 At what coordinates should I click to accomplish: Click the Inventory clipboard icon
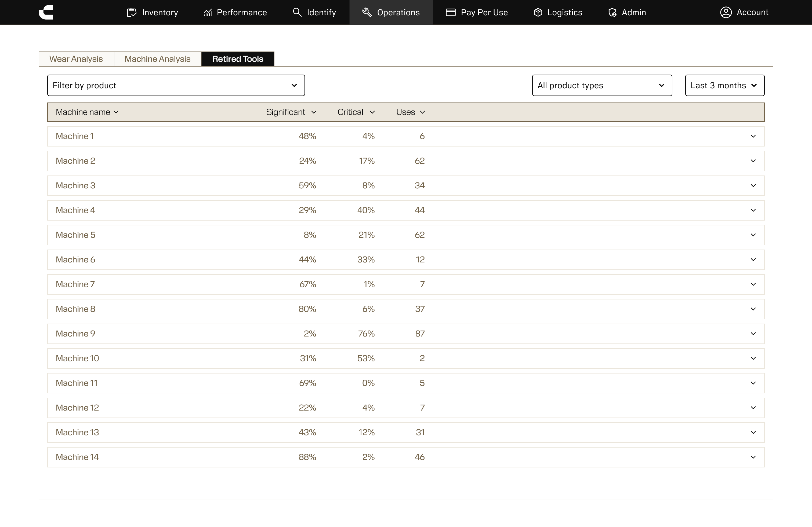click(x=131, y=13)
